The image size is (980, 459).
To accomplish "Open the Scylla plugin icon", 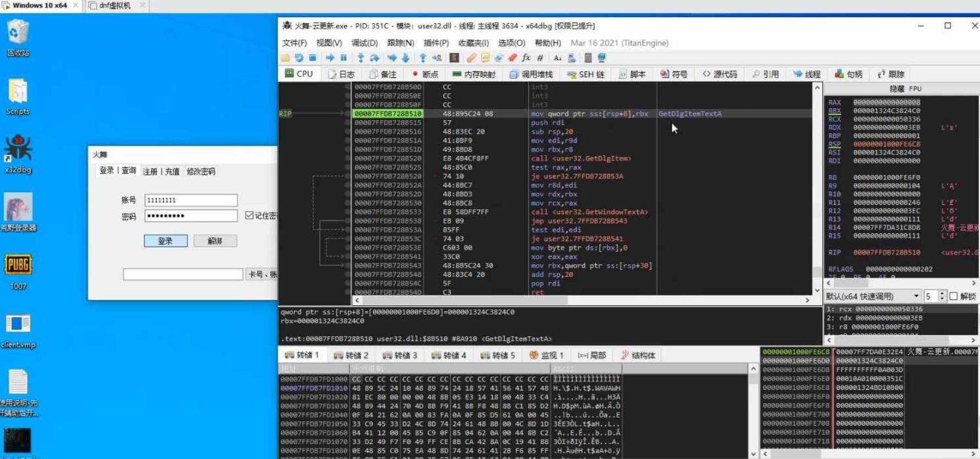I will [454, 58].
